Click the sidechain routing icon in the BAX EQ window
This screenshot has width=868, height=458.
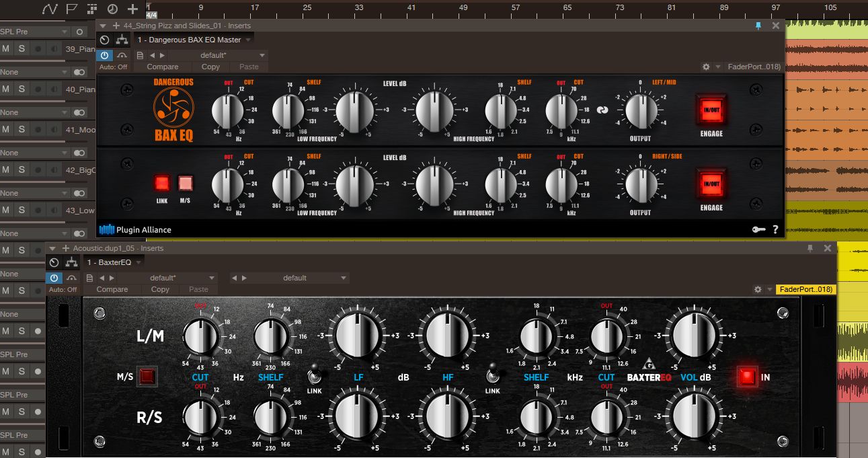click(122, 40)
